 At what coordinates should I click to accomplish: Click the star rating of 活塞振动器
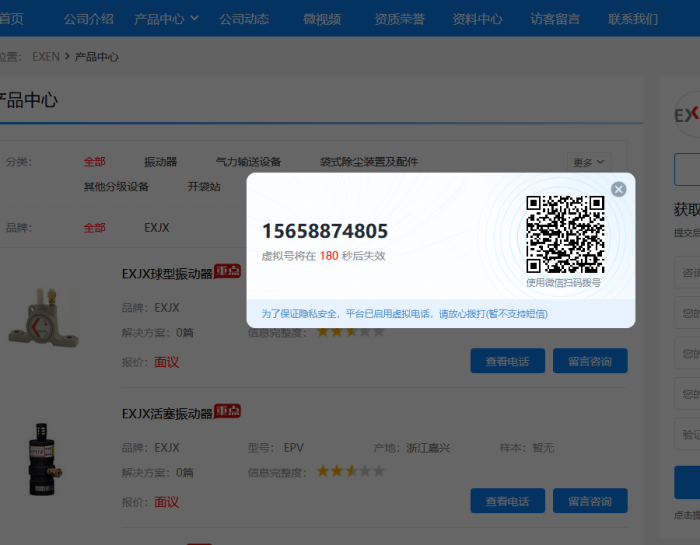click(x=350, y=471)
